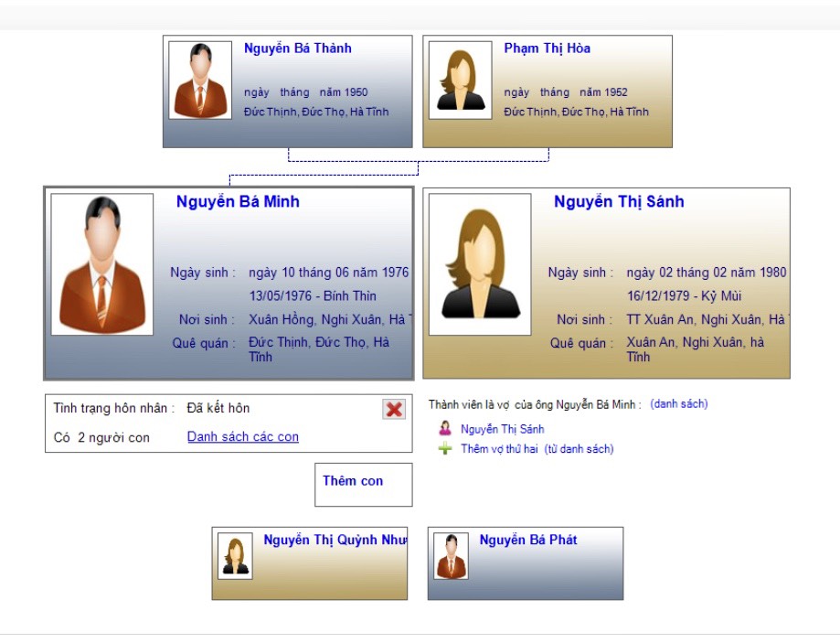Click birth year text 'năm 1950'
The image size is (840, 643).
tap(344, 92)
